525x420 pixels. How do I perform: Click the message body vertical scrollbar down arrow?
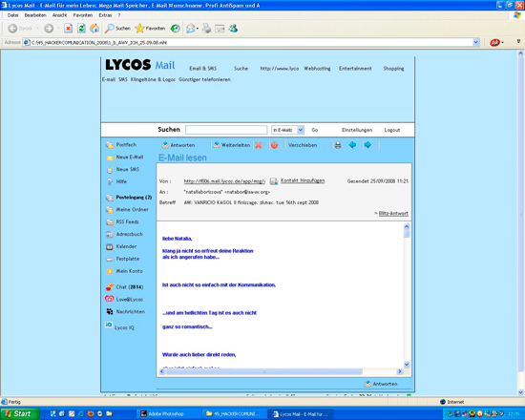(407, 365)
